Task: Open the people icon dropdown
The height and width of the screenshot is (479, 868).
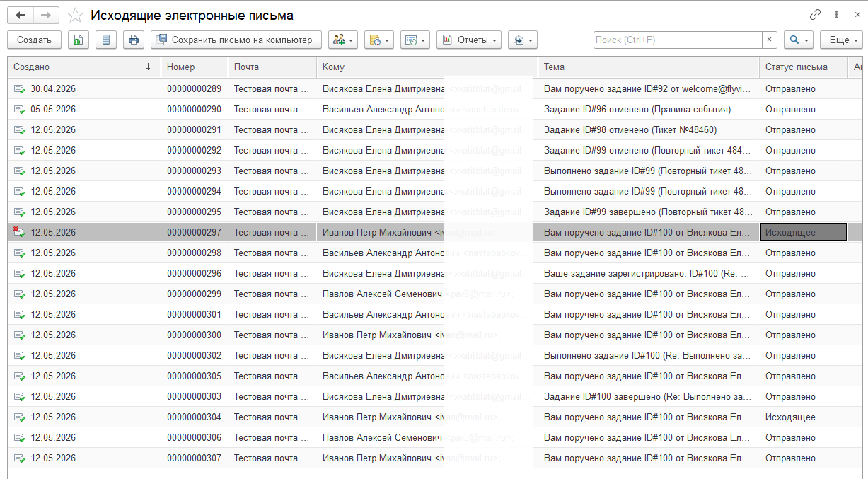Action: tap(342, 40)
